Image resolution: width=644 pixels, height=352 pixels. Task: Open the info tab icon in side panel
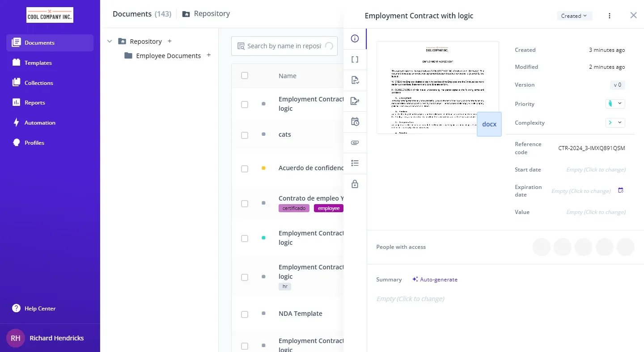(355, 39)
